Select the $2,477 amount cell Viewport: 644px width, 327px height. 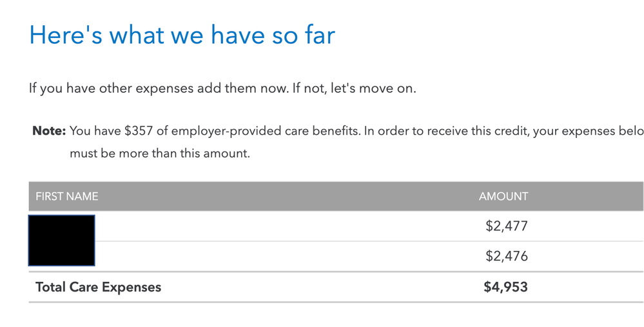click(x=507, y=226)
